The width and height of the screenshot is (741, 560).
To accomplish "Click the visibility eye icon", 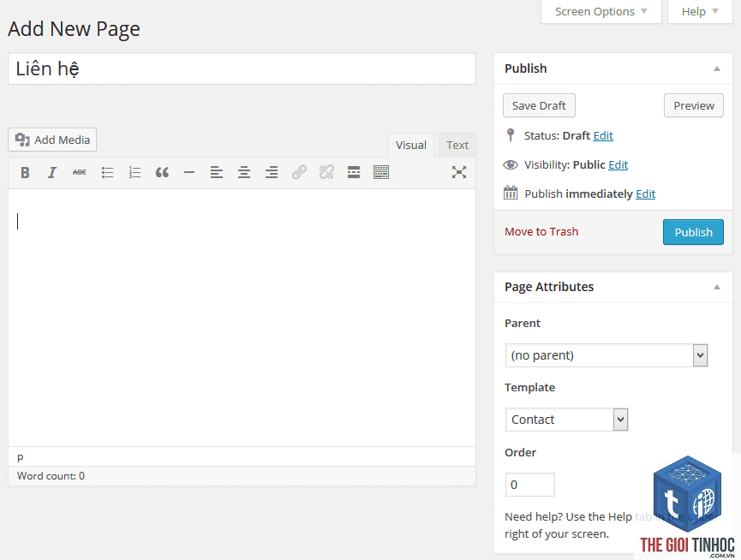I will [x=511, y=164].
